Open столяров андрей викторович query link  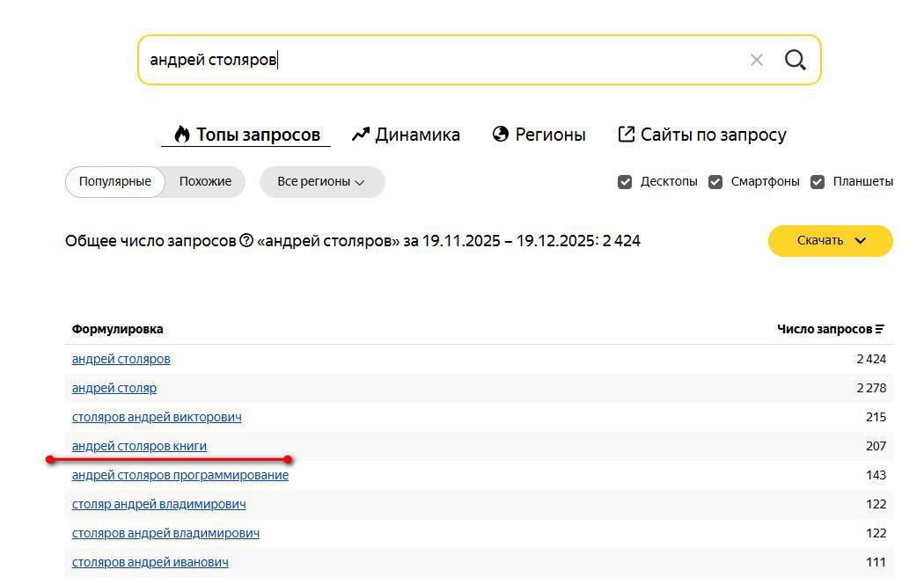point(157,417)
